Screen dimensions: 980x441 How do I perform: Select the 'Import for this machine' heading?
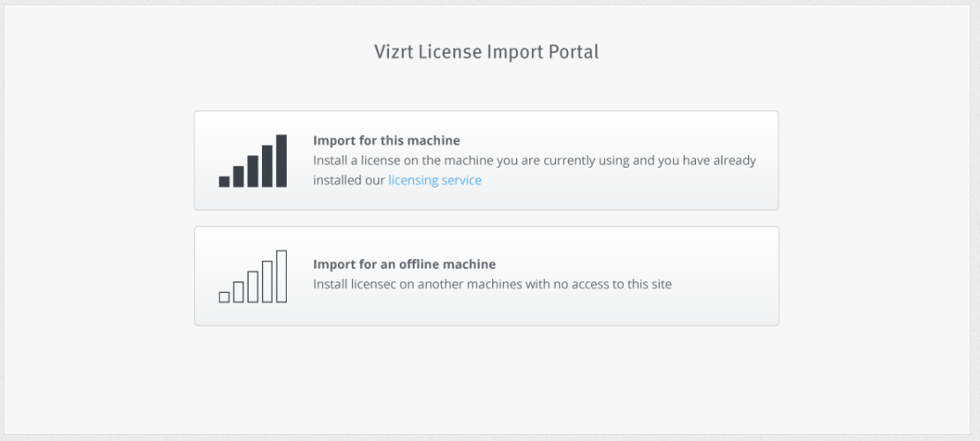pos(386,140)
